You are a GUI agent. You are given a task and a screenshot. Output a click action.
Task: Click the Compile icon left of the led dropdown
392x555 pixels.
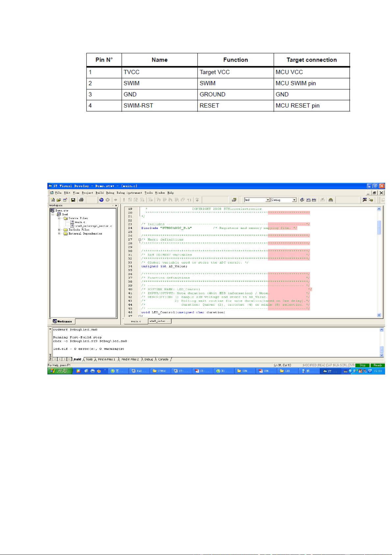(234, 200)
